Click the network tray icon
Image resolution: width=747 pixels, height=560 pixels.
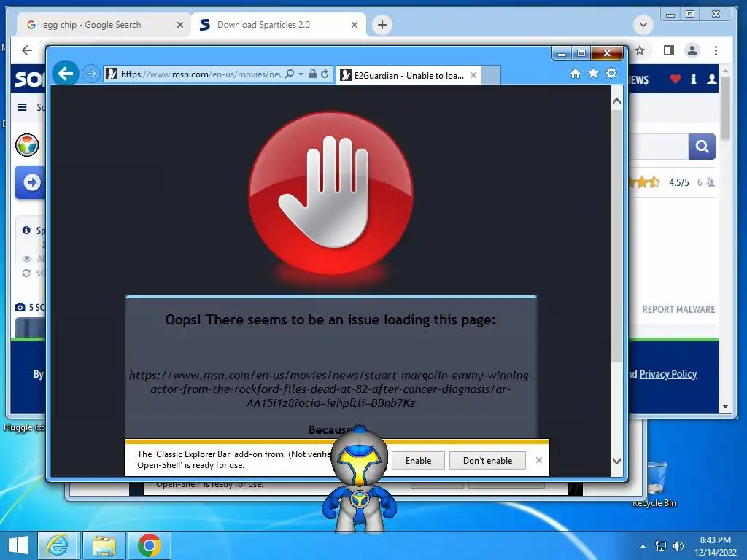(661, 546)
